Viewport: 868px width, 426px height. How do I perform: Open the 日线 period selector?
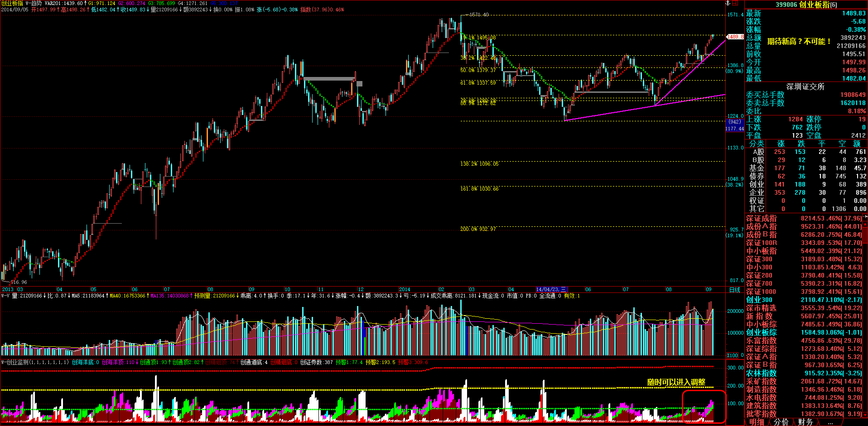pyautogui.click(x=735, y=290)
